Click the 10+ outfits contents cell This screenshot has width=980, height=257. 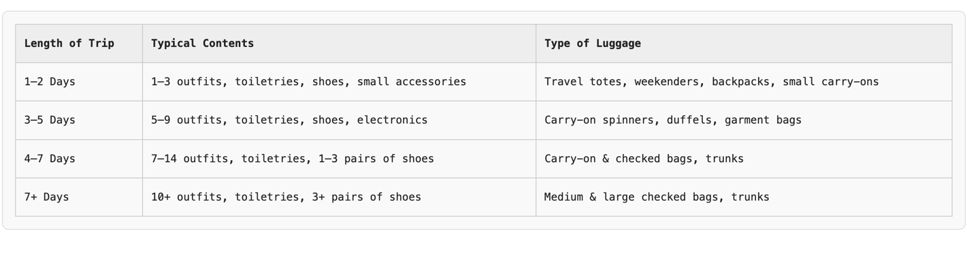pos(339,197)
